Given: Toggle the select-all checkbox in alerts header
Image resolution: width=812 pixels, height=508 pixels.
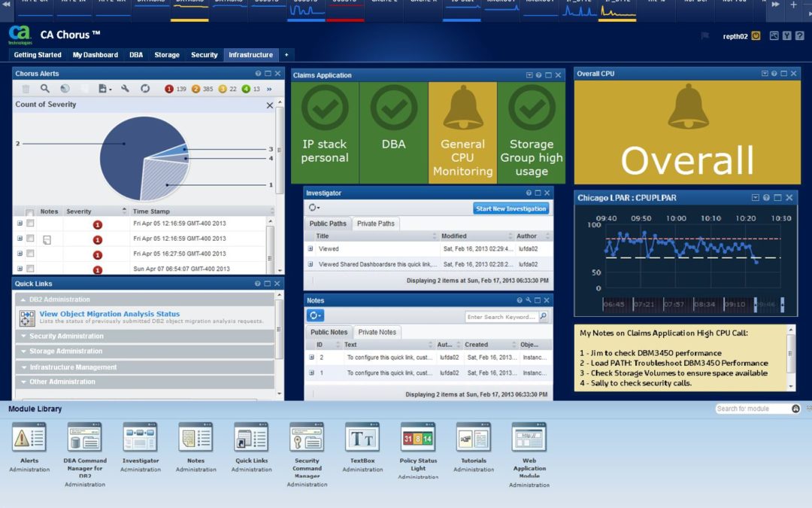Looking at the screenshot, I should 30,211.
